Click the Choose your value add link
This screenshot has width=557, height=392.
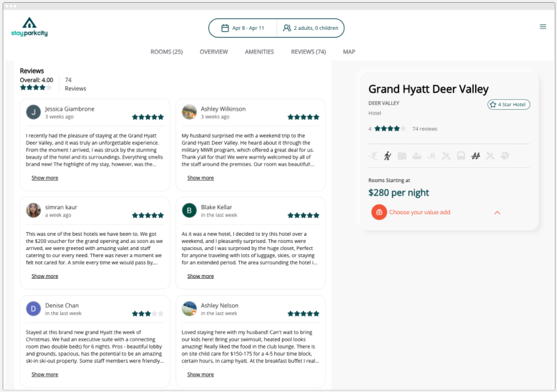420,213
